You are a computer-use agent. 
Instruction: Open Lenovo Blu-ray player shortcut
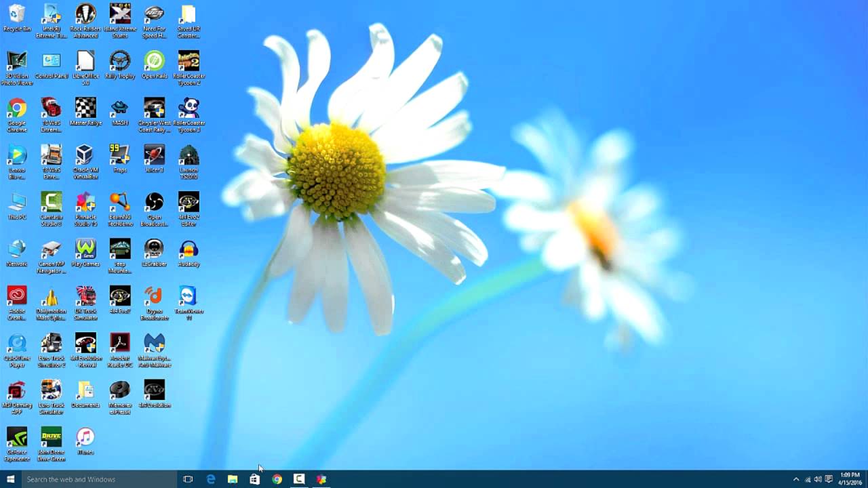(x=17, y=162)
